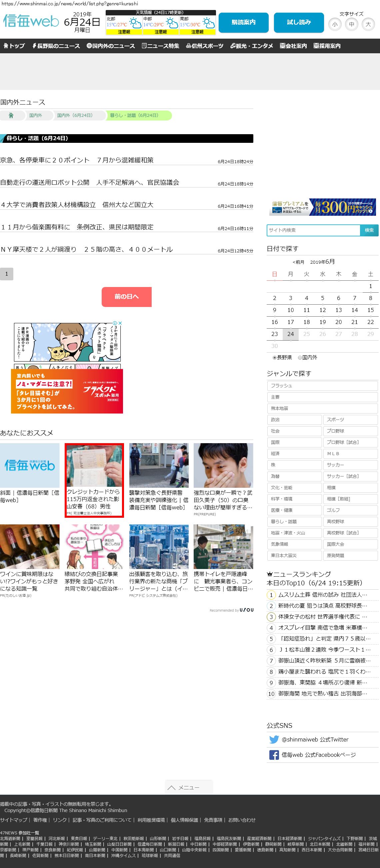Click the 試し読み button
The width and height of the screenshot is (380, 868).
pos(299,22)
